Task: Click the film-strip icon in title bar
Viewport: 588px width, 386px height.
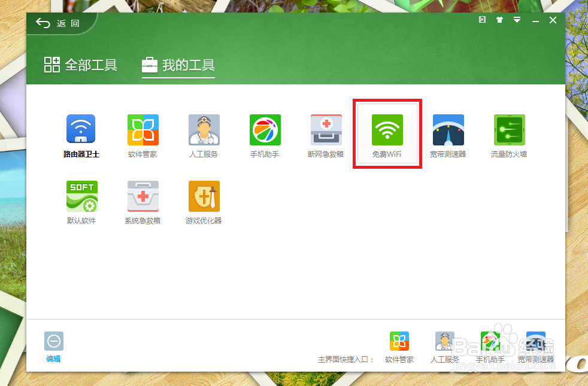Action: (x=482, y=20)
